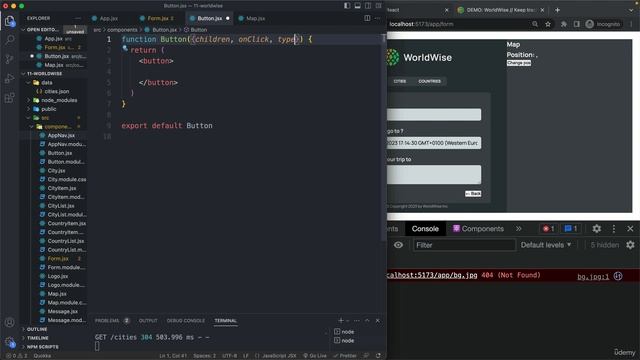Open the Search view in activity bar
The width and height of the screenshot is (640, 360).
[10, 40]
